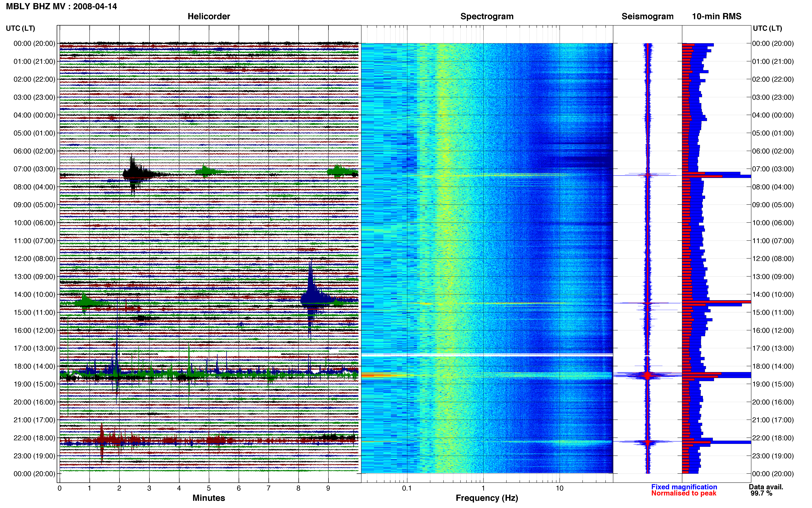Click right time label '20:00 (16:00)'

pyautogui.click(x=773, y=402)
